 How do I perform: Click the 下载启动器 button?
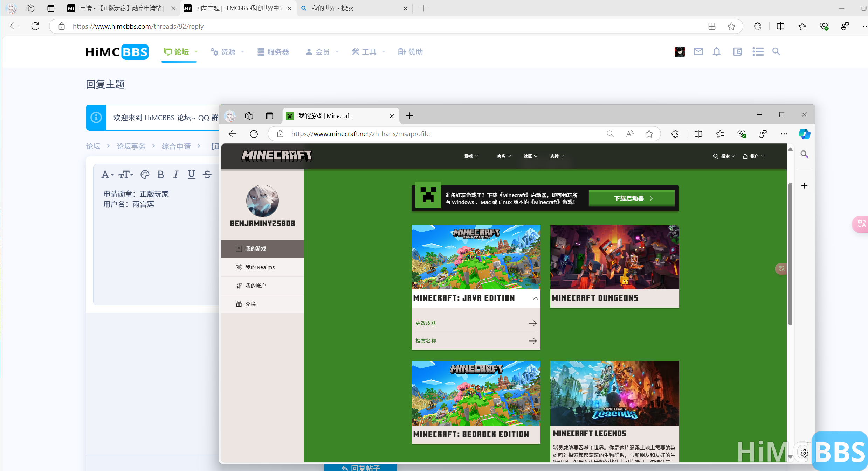632,198
